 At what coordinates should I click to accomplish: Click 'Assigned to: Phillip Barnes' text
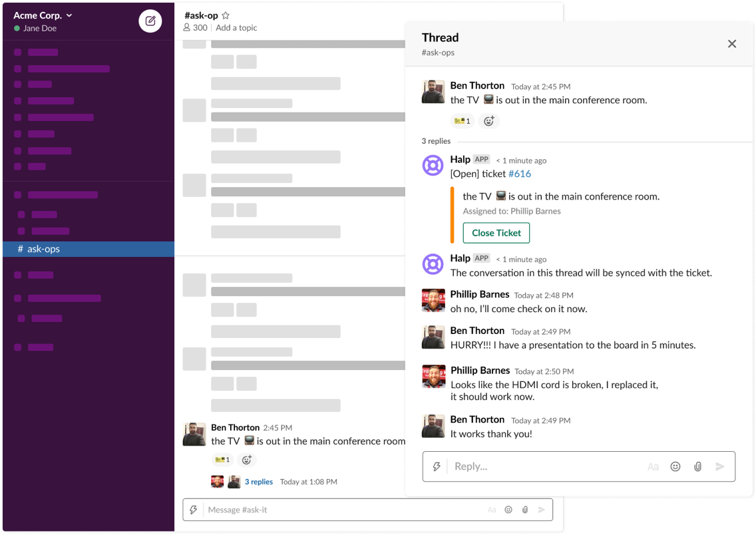tap(512, 211)
